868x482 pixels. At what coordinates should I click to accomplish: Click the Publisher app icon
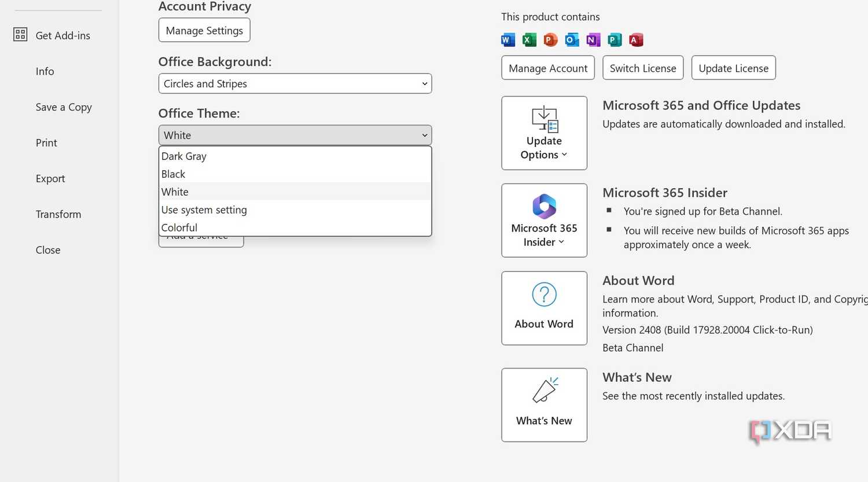tap(615, 40)
